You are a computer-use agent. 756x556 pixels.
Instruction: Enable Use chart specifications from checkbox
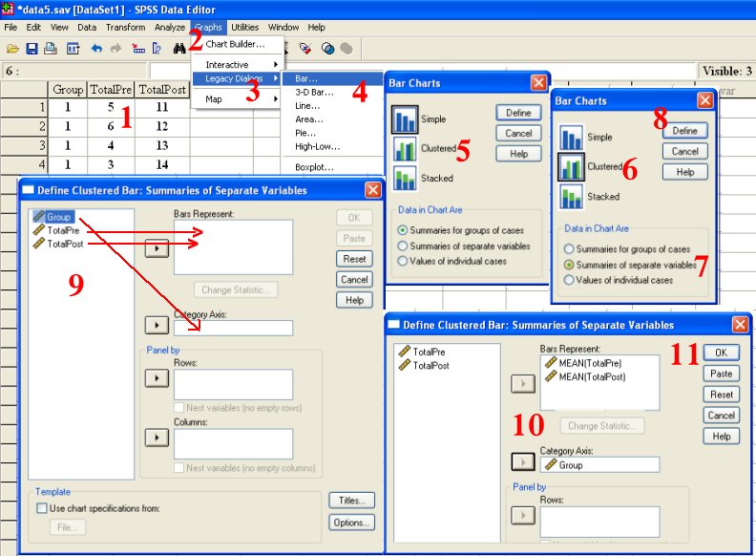tap(42, 508)
